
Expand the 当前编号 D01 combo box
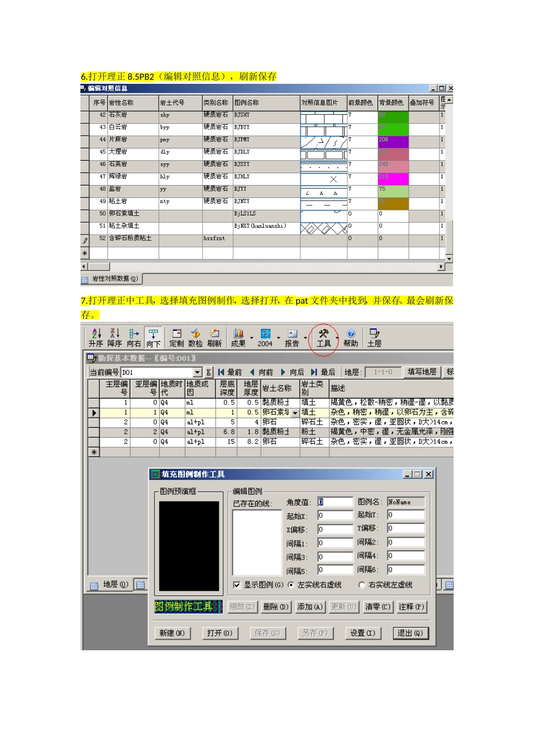pos(197,372)
